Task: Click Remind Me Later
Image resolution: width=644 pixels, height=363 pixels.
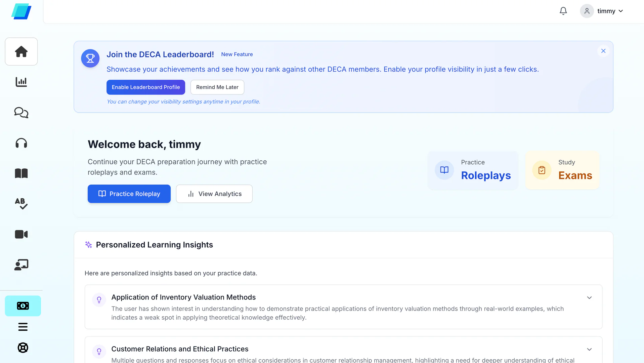Action: click(x=217, y=87)
